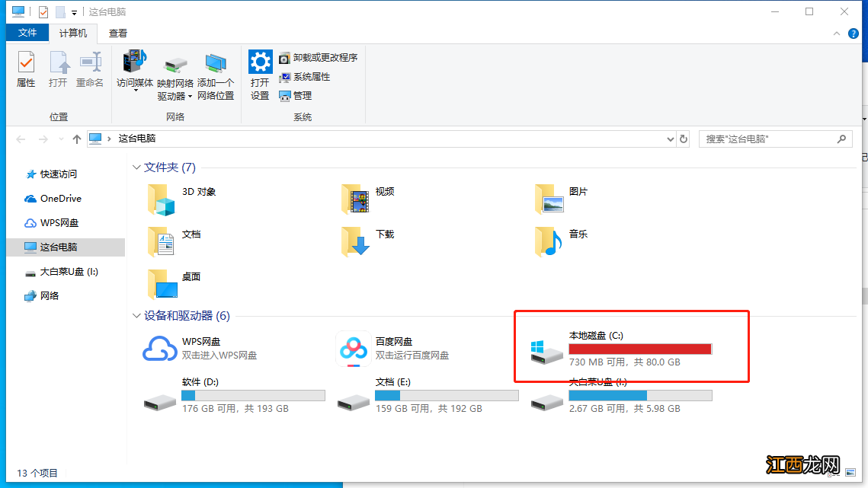
Task: Select 大白菜U盘 (I:) in the navigation pane
Action: (x=62, y=272)
